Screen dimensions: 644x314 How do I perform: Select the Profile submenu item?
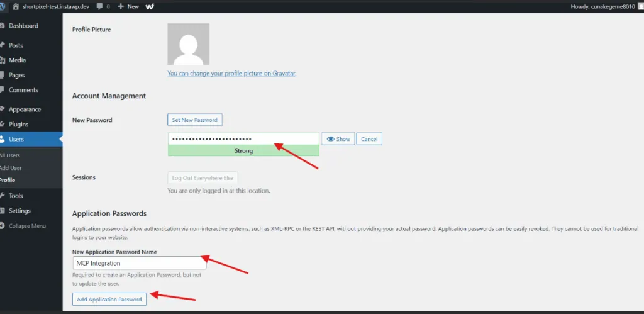(x=8, y=180)
